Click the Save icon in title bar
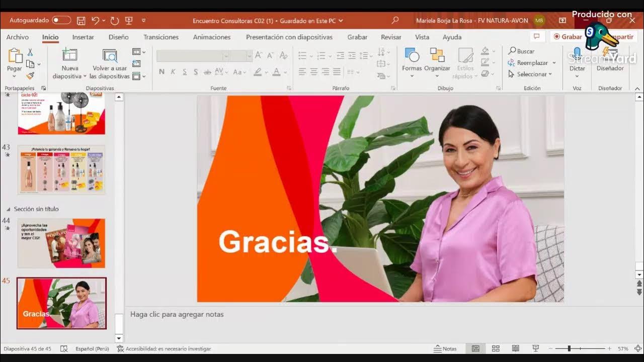The width and height of the screenshot is (644, 362). 81,21
